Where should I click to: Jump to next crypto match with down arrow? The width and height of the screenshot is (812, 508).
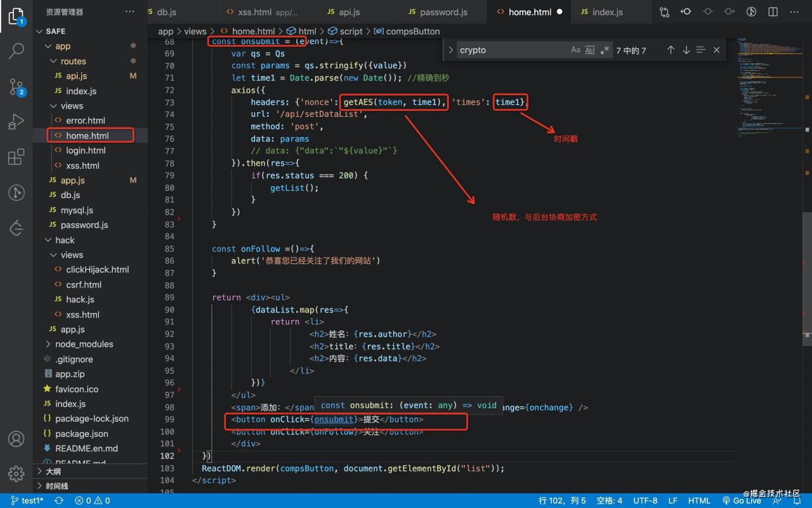[686, 50]
